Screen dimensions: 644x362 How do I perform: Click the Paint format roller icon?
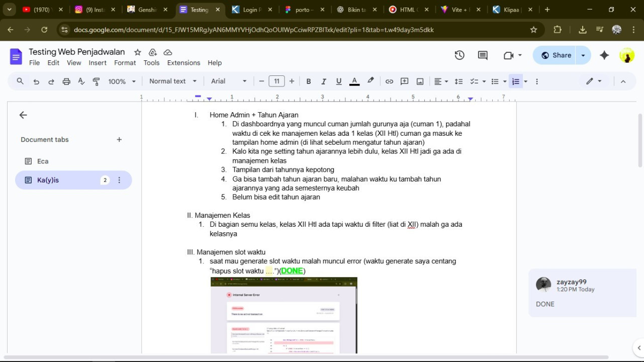pyautogui.click(x=97, y=81)
